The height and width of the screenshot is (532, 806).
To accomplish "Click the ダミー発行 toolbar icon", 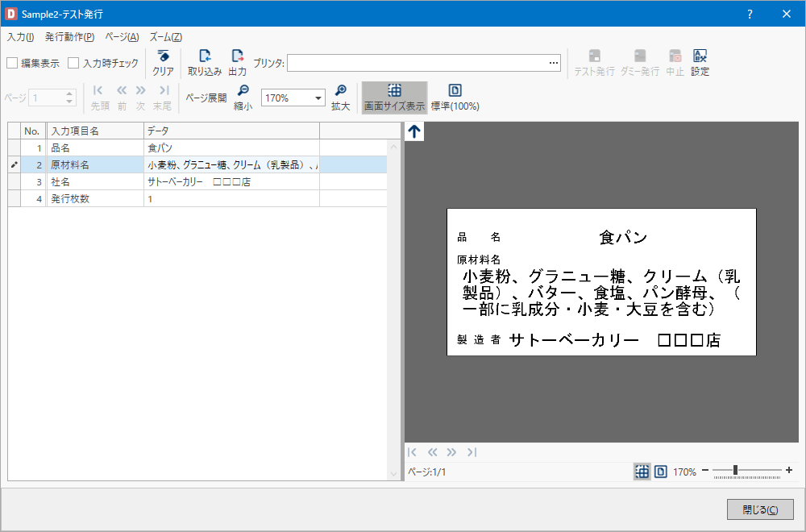I will coord(639,56).
